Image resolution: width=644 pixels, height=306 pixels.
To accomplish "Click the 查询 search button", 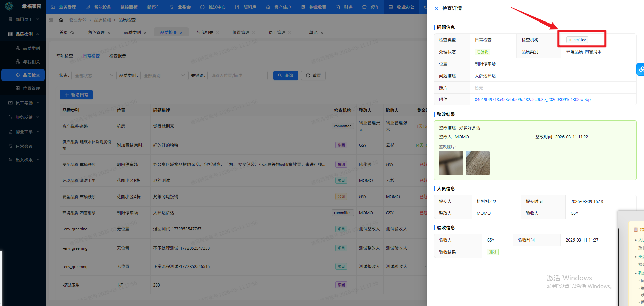I will click(x=285, y=76).
